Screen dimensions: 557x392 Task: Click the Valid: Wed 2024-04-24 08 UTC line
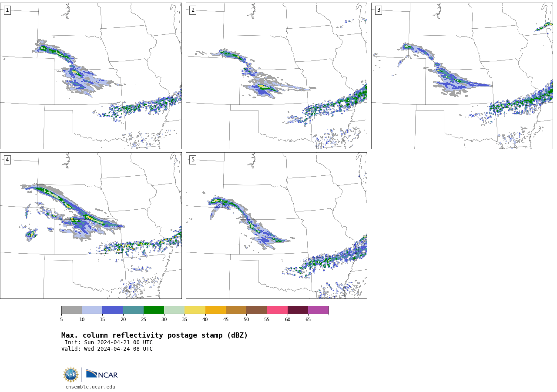click(x=107, y=349)
